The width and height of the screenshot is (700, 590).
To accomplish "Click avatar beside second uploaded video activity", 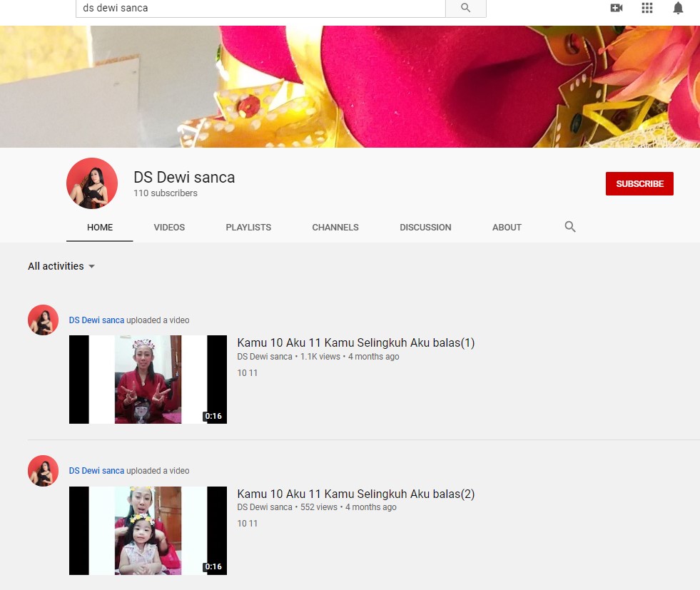I will [44, 471].
